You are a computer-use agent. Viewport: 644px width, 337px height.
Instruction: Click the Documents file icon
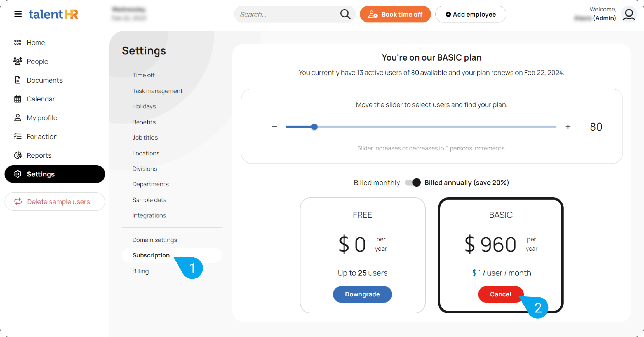(x=18, y=80)
